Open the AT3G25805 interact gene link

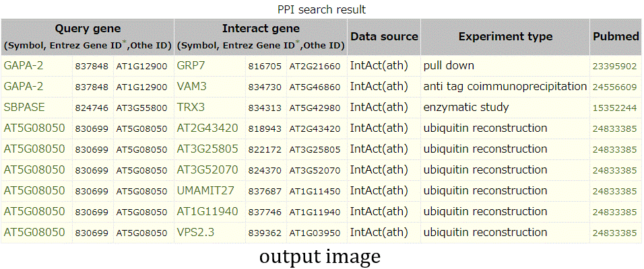pos(207,149)
